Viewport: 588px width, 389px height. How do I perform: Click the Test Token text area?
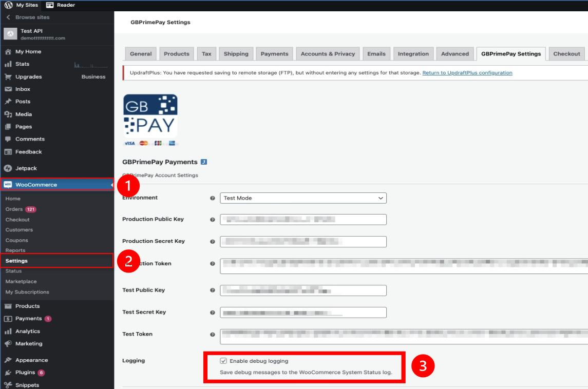click(x=404, y=337)
